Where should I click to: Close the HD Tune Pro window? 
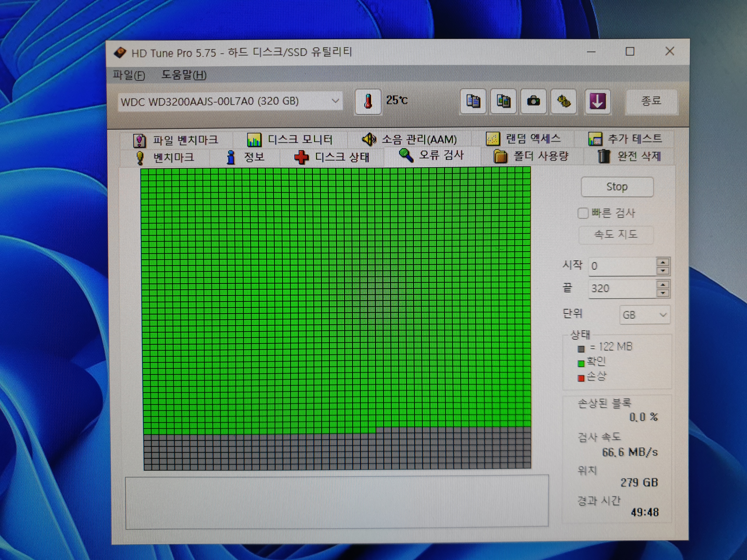670,51
